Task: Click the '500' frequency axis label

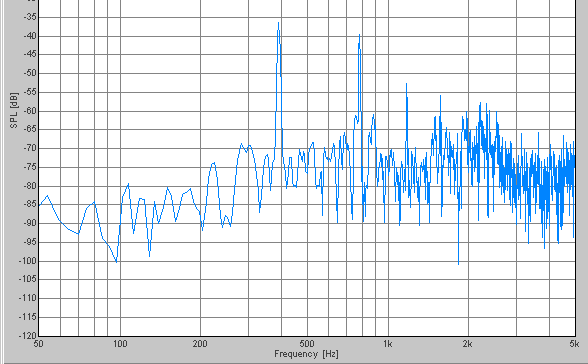Action: [x=307, y=344]
